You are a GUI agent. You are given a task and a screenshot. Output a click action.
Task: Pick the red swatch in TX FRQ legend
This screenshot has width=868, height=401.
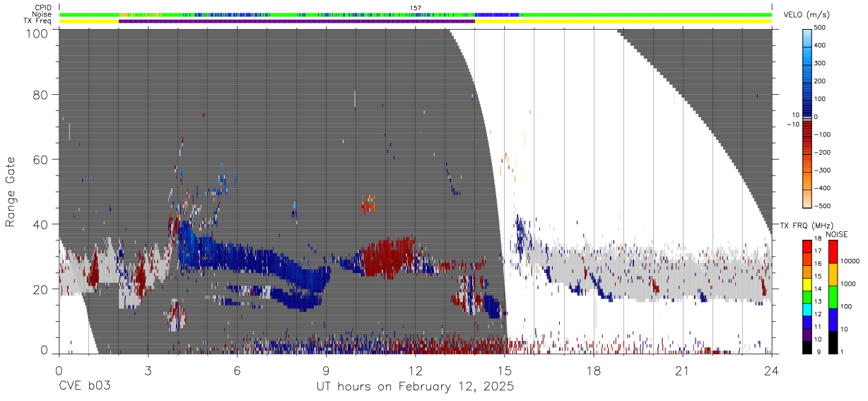click(x=807, y=245)
